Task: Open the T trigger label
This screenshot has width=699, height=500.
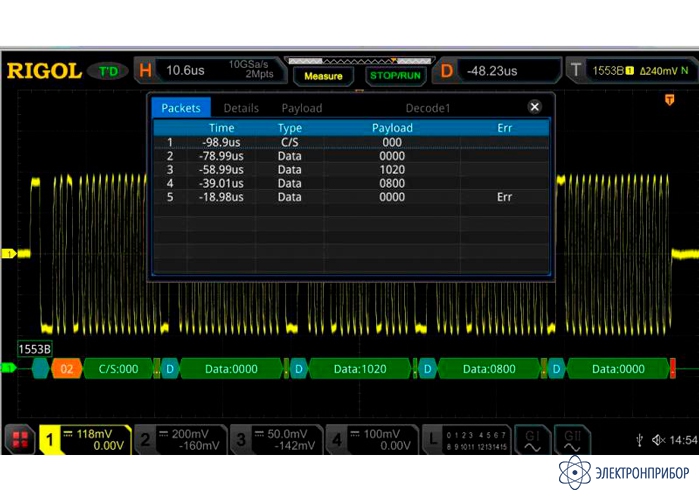Action: [576, 70]
